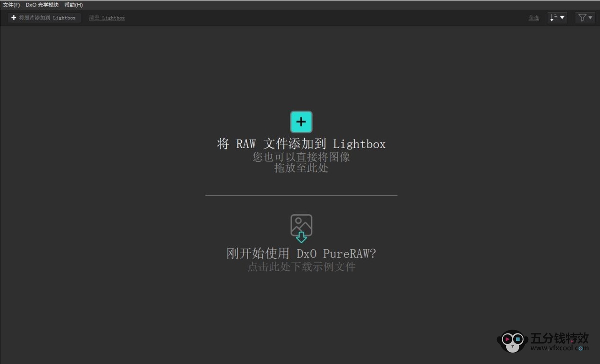The image size is (600, 364).
Task: Click the 刚开始使用 DxO PureRAW? text
Action: click(301, 254)
